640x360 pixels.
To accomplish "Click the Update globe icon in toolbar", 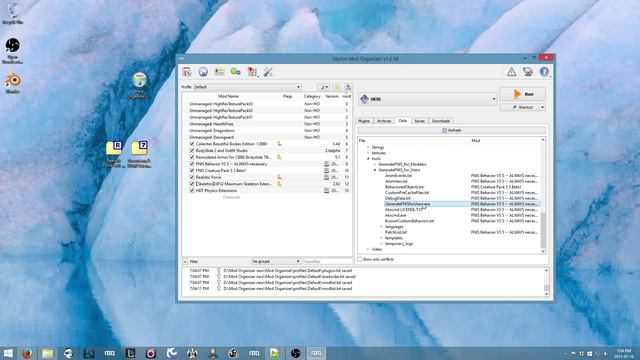I will 527,72.
